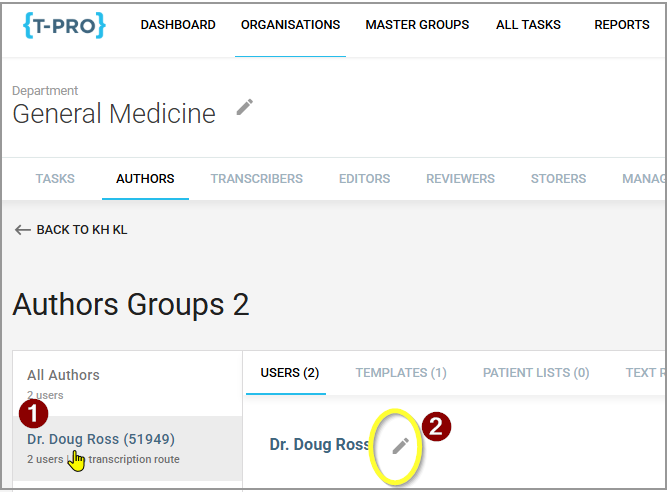Click the pencil icon beside Dr. Doug Ross

pyautogui.click(x=400, y=446)
